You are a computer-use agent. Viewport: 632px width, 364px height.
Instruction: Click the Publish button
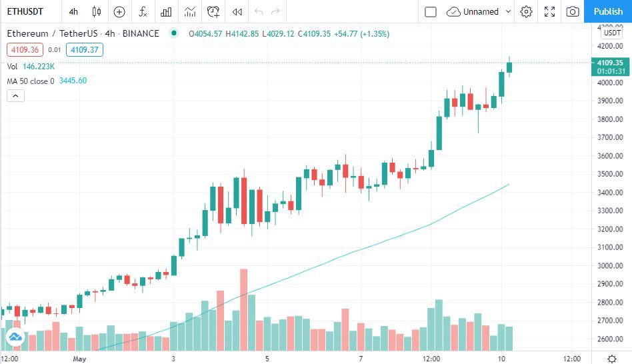608,11
